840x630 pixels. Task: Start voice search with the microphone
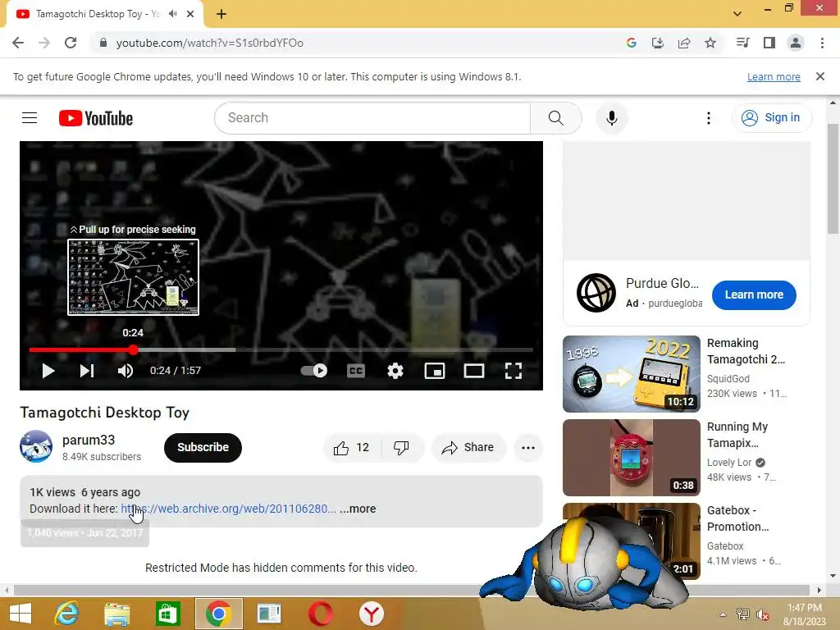pyautogui.click(x=611, y=118)
